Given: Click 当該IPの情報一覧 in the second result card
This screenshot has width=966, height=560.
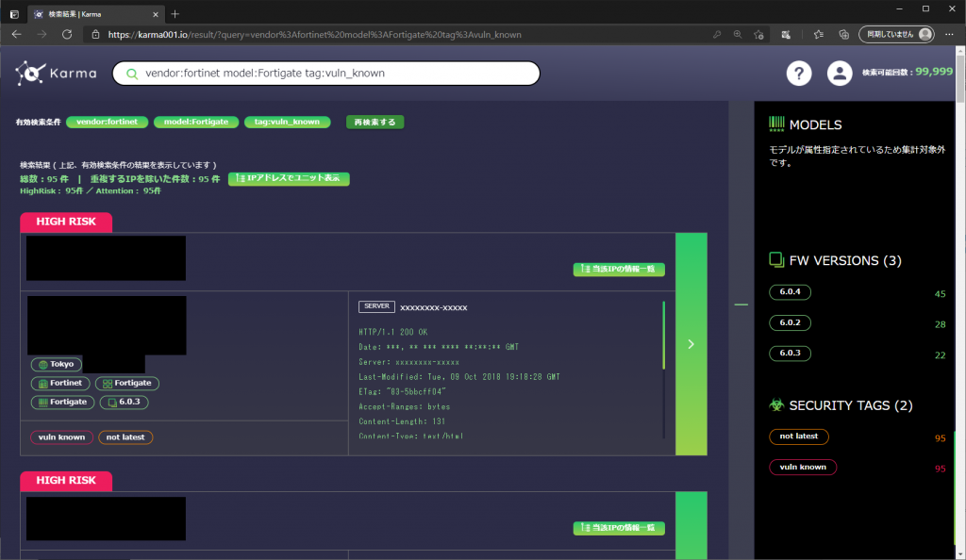Looking at the screenshot, I should pos(619,528).
